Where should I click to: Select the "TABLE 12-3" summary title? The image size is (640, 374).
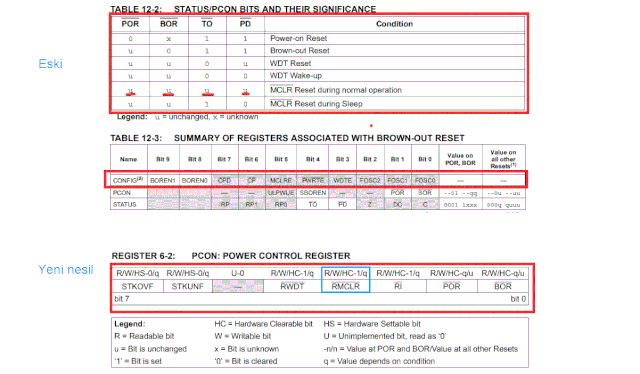pos(287,138)
